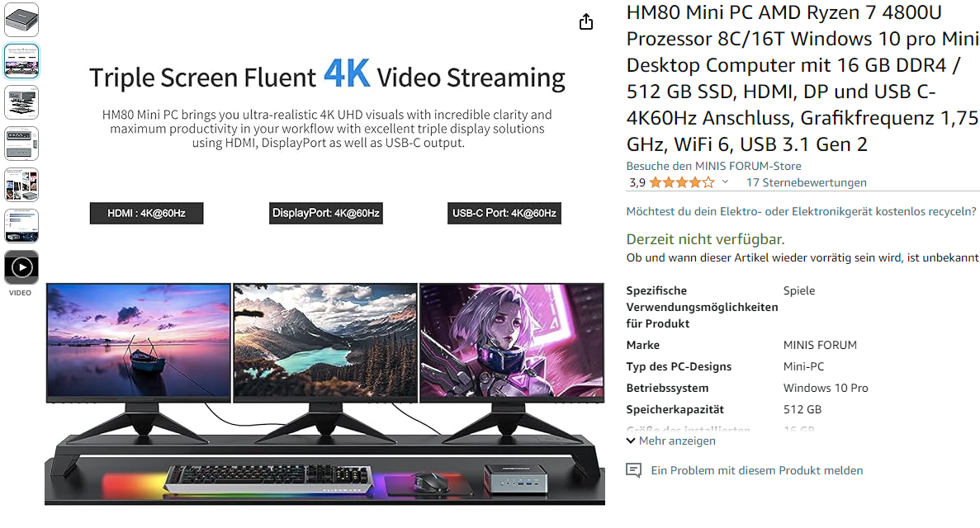Open 17 Sternebewertungen reviews link
The image size is (980, 528).
pyautogui.click(x=807, y=182)
